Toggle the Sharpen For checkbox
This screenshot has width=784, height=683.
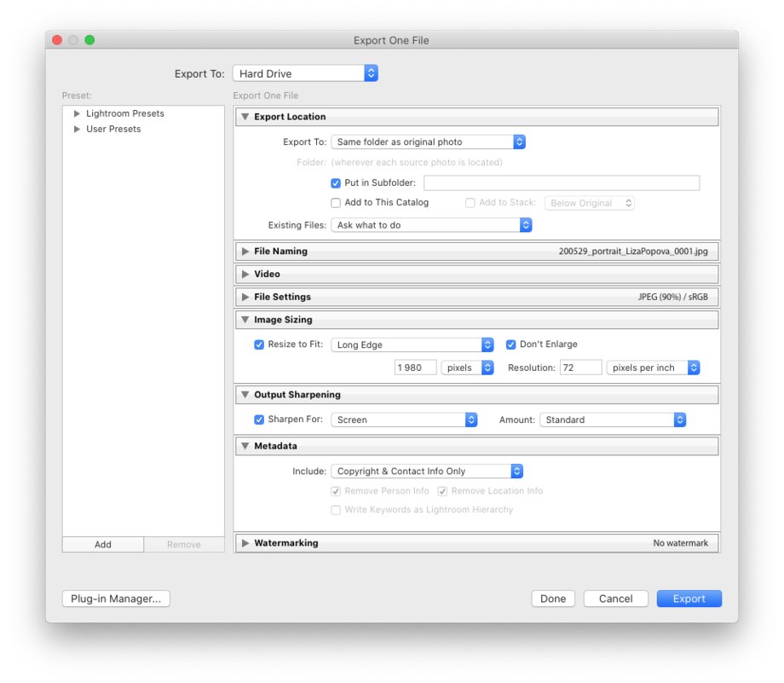point(259,420)
